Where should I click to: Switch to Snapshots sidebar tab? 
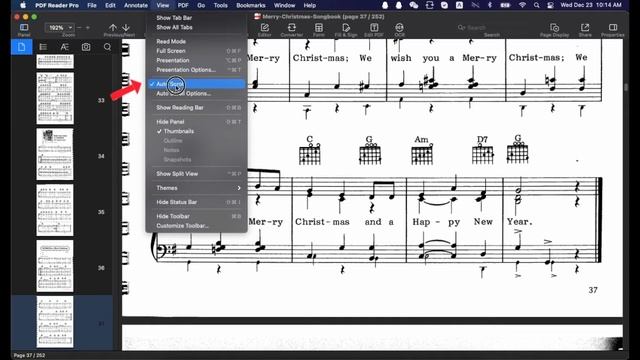click(x=86, y=47)
